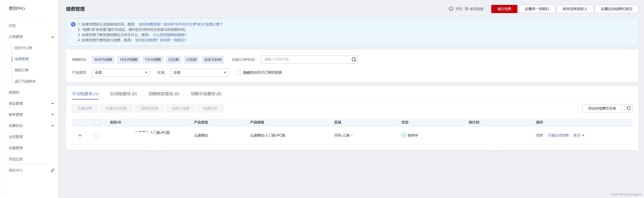Choose 自定义时间 filter
This screenshot has height=198, width=644.
coord(213,59)
